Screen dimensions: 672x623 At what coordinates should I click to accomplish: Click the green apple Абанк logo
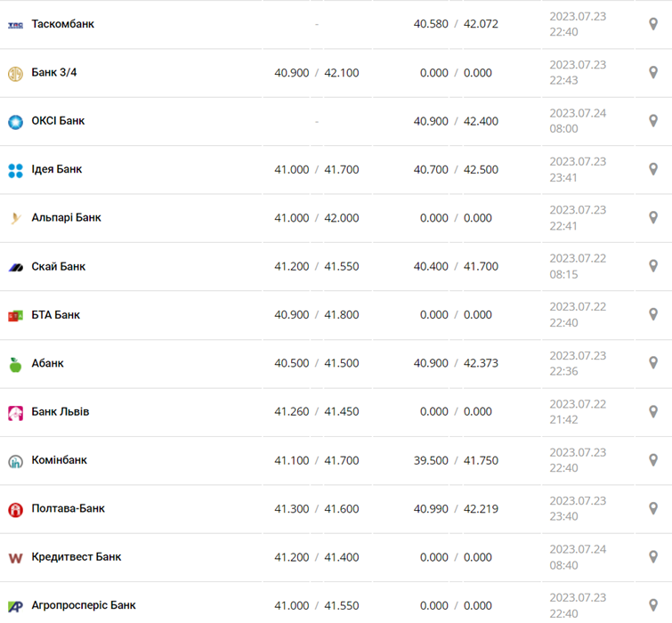(x=15, y=364)
